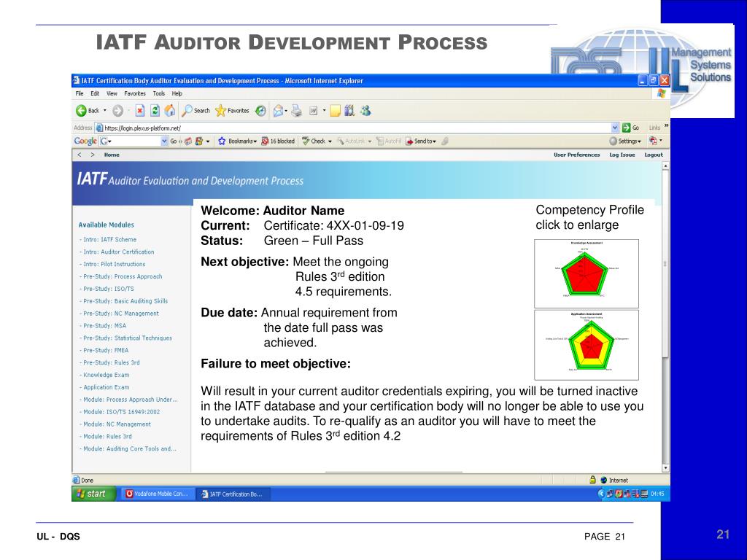Viewport: 747px width, 560px height.
Task: Click the browser Back arrow button
Action: [82, 111]
